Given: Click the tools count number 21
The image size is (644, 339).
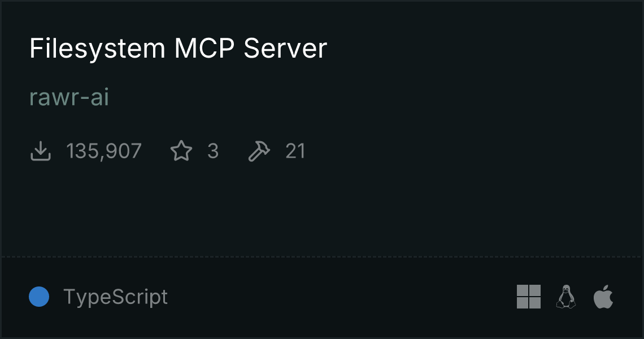Looking at the screenshot, I should tap(295, 151).
